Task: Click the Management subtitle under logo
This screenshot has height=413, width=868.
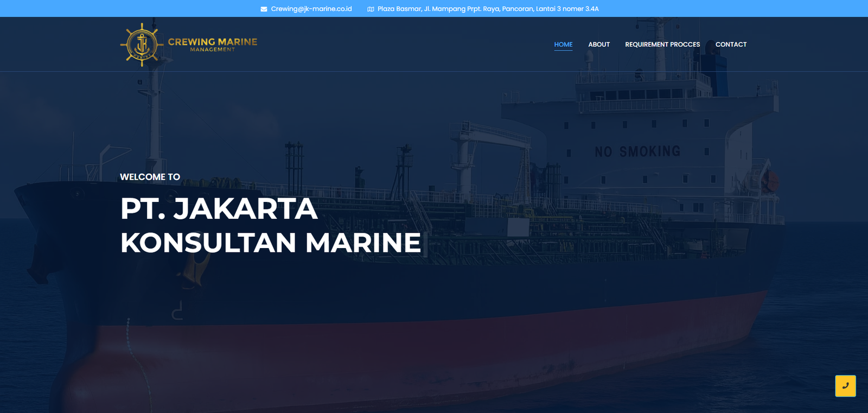Action: coord(213,50)
